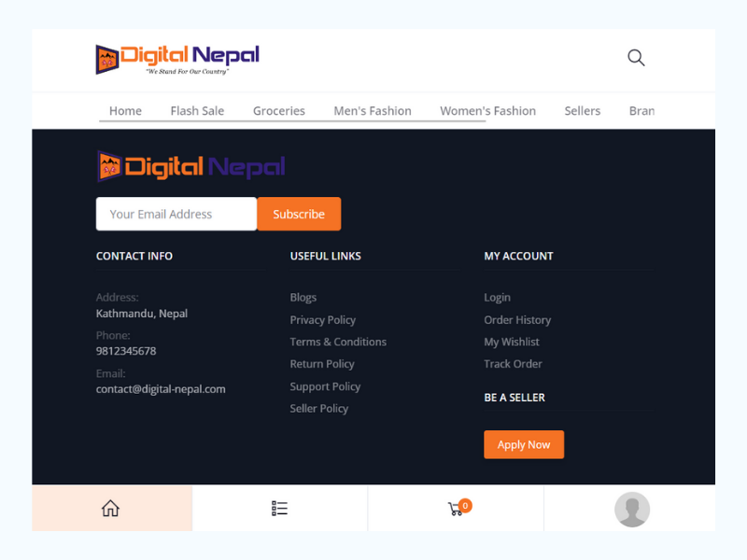Click the Digital Nepal footer logo
This screenshot has height=560, width=747.
point(190,166)
